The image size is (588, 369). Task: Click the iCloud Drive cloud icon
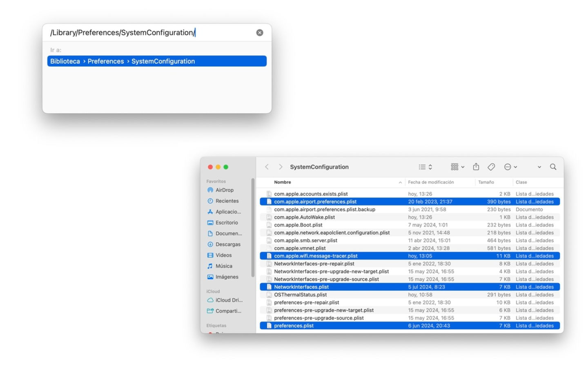pyautogui.click(x=210, y=300)
